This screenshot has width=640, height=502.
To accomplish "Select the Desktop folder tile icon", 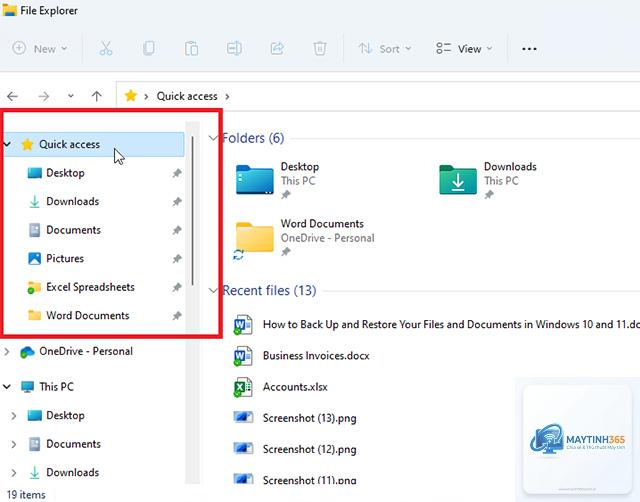I will [255, 180].
